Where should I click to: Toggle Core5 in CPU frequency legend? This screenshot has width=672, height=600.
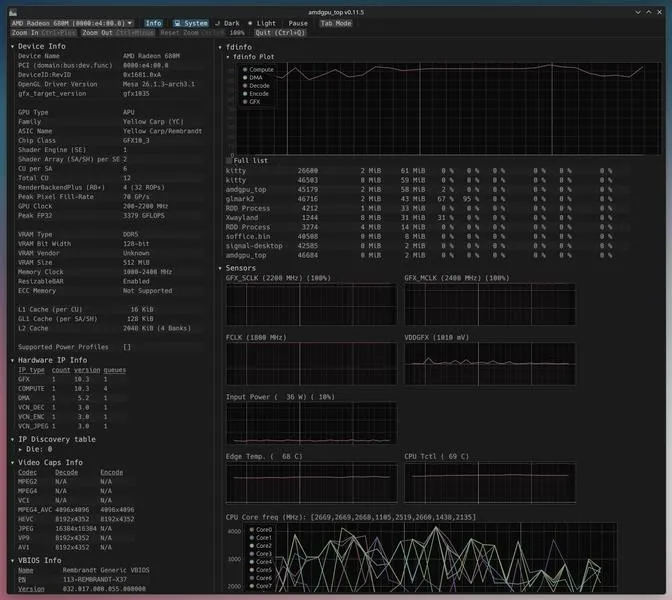[x=261, y=570]
